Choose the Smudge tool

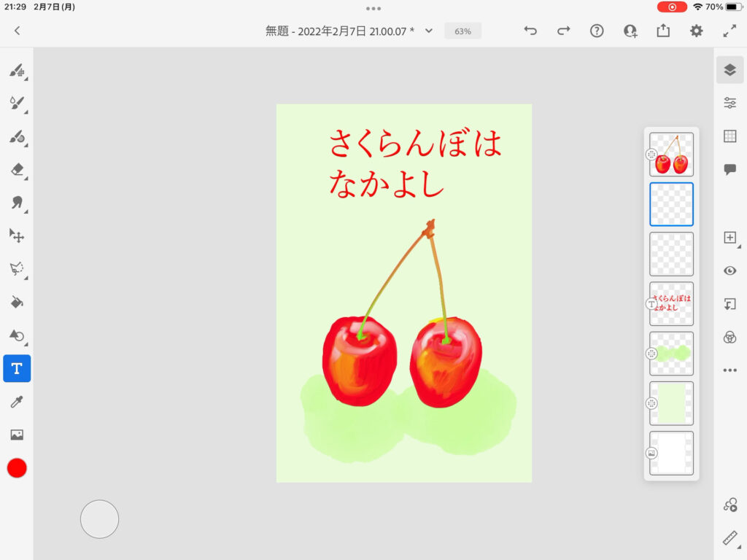coord(17,202)
